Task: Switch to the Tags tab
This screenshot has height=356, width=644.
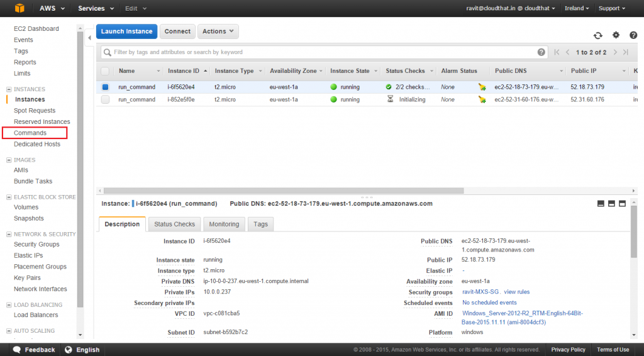Action: [x=260, y=224]
